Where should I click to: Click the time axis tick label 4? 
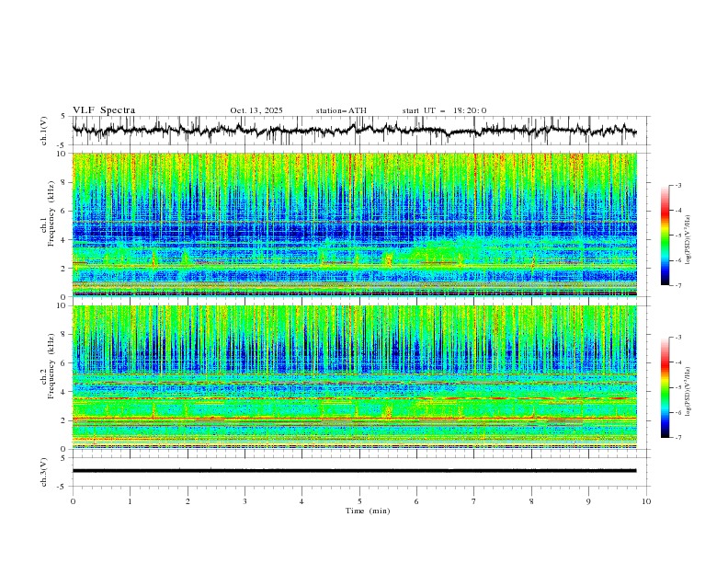pyautogui.click(x=301, y=501)
